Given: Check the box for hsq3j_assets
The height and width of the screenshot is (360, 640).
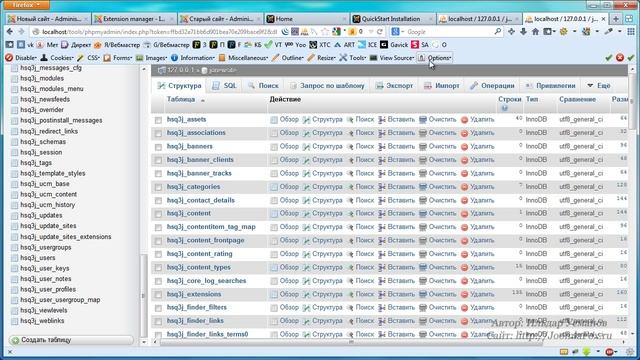Looking at the screenshot, I should (x=158, y=120).
